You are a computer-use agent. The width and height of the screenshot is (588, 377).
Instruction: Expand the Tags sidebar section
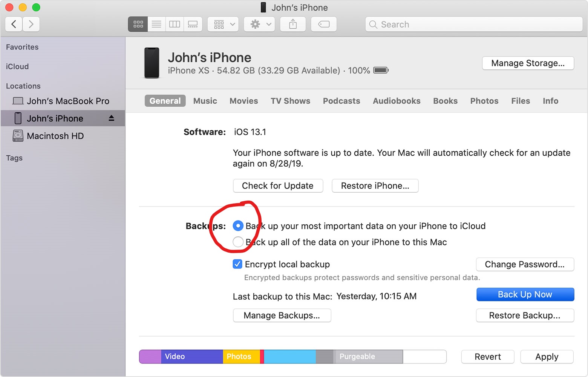tap(14, 158)
